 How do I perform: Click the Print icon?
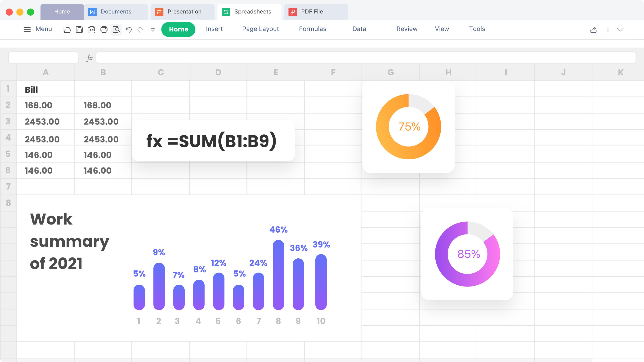click(104, 30)
